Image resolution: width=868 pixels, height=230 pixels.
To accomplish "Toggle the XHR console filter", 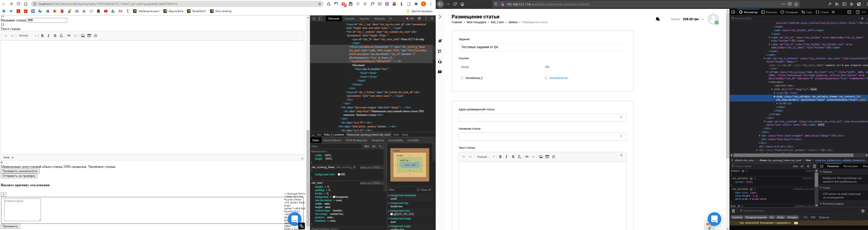I will (x=813, y=217).
